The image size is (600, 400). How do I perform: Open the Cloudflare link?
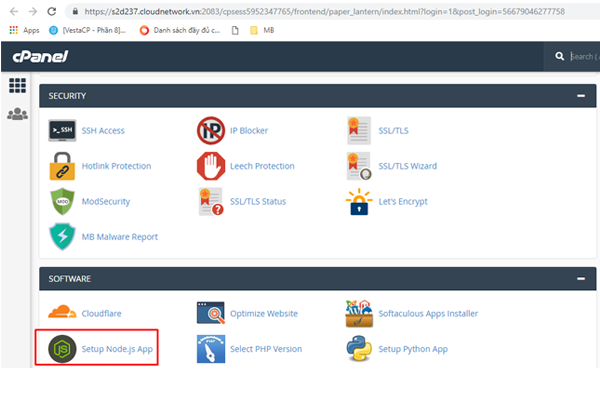point(101,313)
